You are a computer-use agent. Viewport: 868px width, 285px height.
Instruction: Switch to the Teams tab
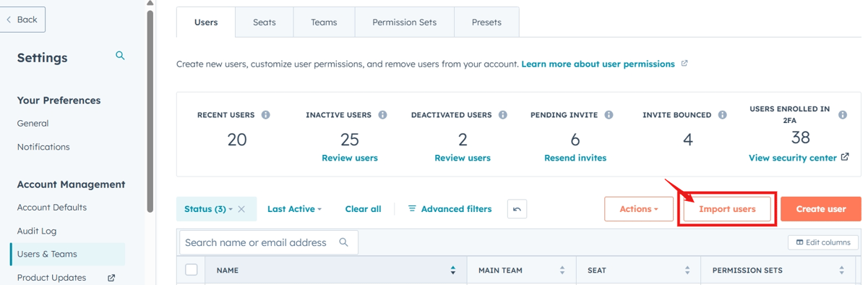coord(324,22)
